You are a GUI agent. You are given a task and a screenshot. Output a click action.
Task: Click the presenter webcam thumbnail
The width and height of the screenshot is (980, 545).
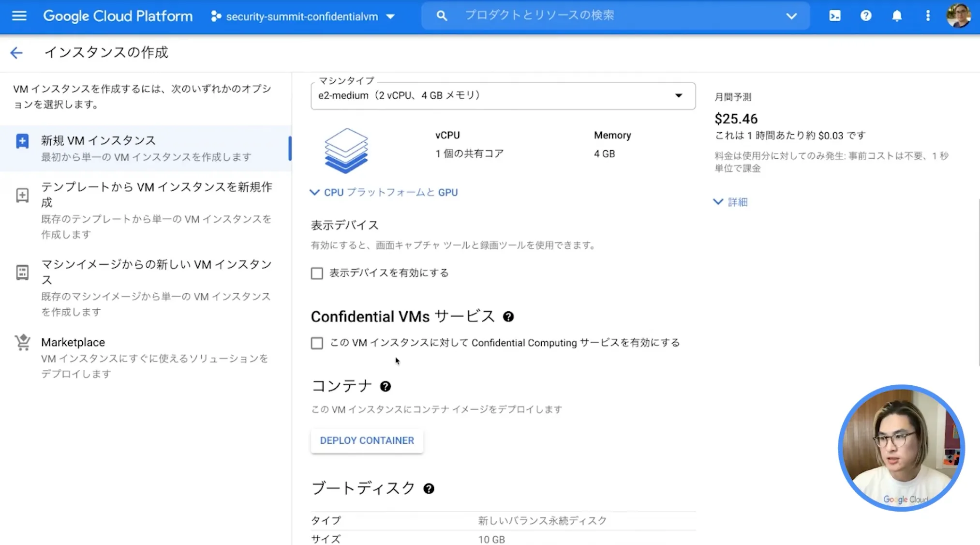tap(901, 448)
